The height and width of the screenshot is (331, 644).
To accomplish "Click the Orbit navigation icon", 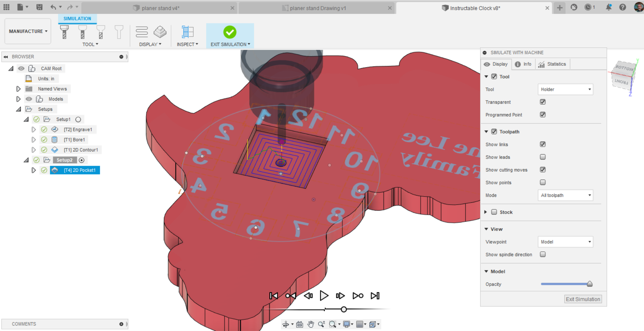I will pos(286,324).
